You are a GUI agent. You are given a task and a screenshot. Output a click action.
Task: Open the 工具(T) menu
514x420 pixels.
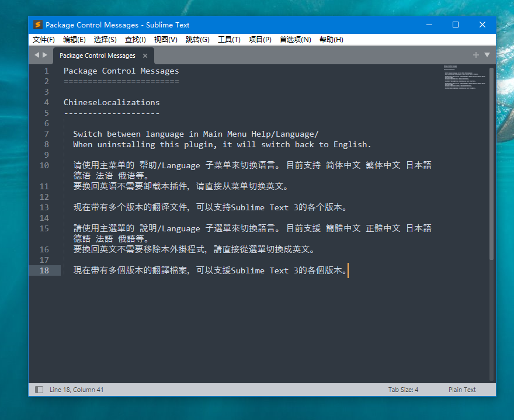pyautogui.click(x=229, y=40)
